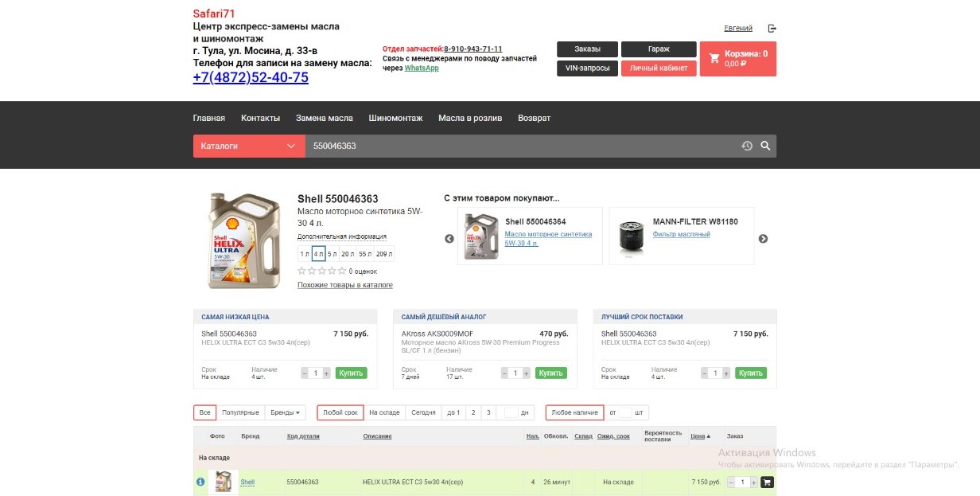
Task: Open the WhatsApp link
Action: (422, 68)
